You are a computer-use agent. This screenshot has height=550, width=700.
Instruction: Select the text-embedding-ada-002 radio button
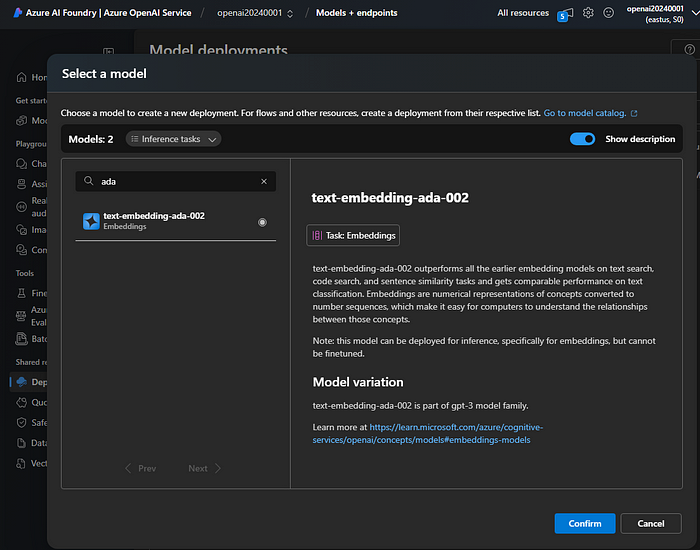[262, 222]
